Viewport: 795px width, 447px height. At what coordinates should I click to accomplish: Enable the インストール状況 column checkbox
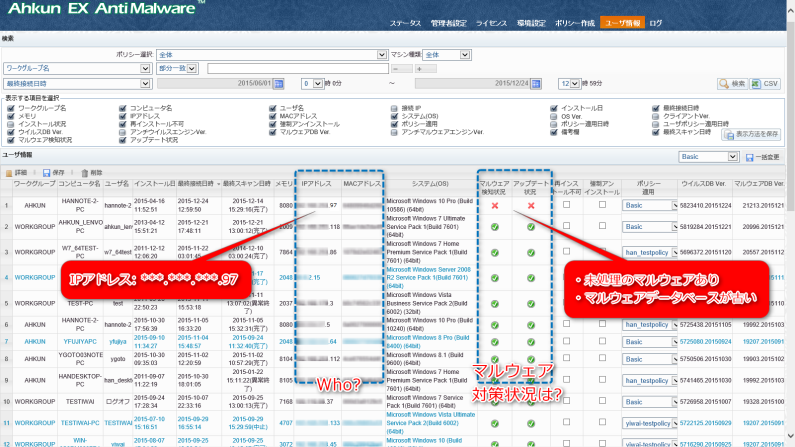tap(11, 124)
